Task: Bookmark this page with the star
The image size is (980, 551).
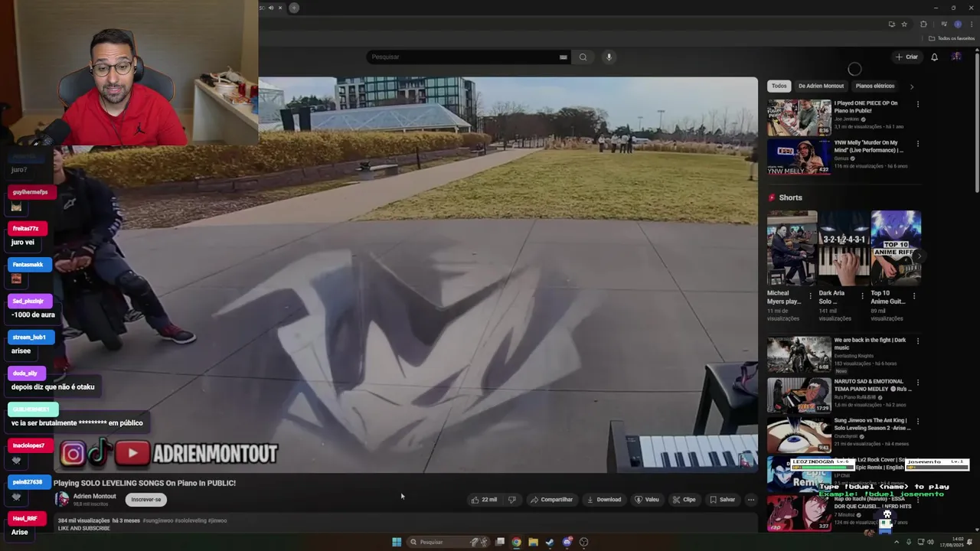Action: (904, 24)
